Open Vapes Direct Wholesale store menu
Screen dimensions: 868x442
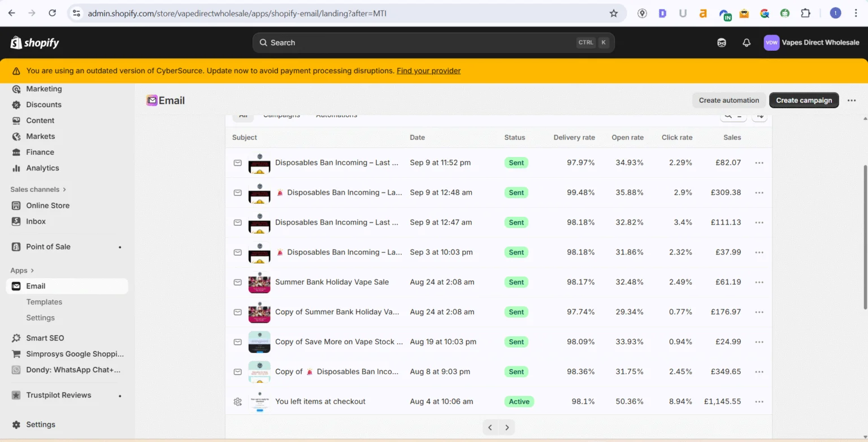click(x=811, y=43)
